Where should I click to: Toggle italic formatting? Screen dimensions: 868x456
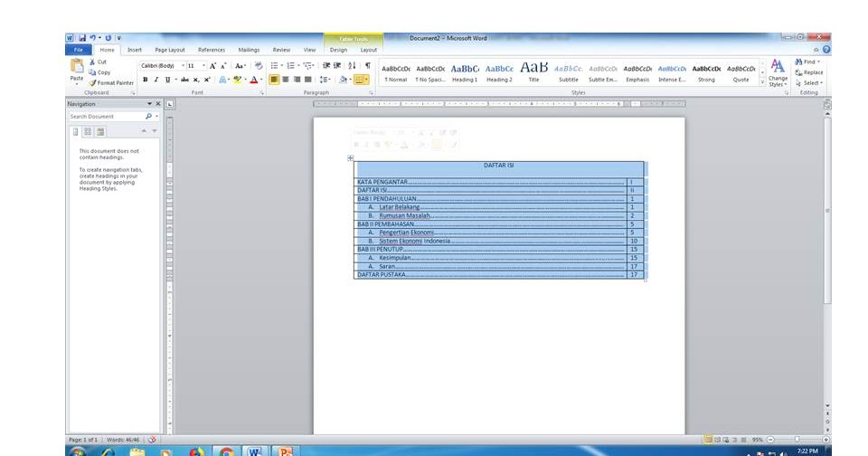156,80
